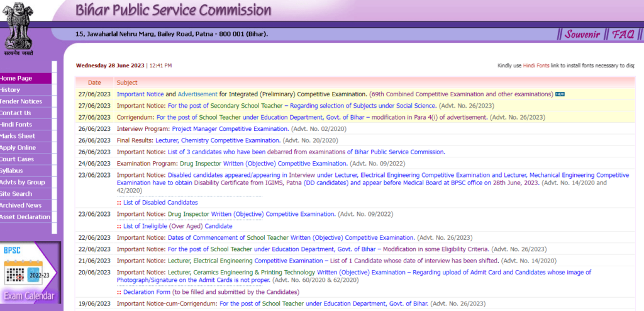Open Advertisement link for Integrated Preliminary Exam
This screenshot has width=644, height=311.
click(197, 94)
